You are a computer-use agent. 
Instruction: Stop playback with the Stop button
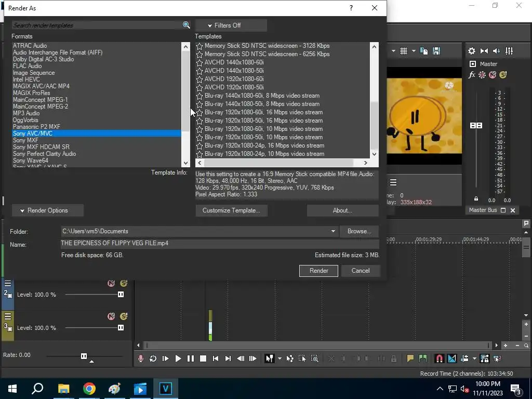[x=203, y=358]
